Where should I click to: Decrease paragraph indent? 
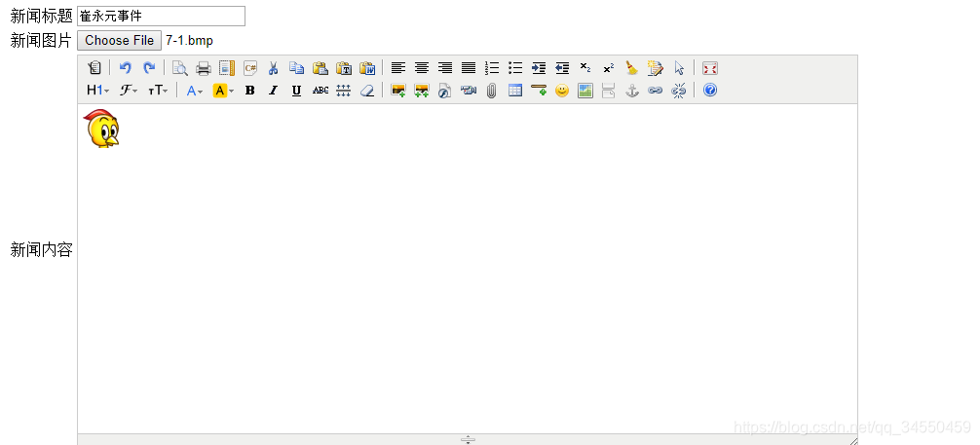click(562, 68)
